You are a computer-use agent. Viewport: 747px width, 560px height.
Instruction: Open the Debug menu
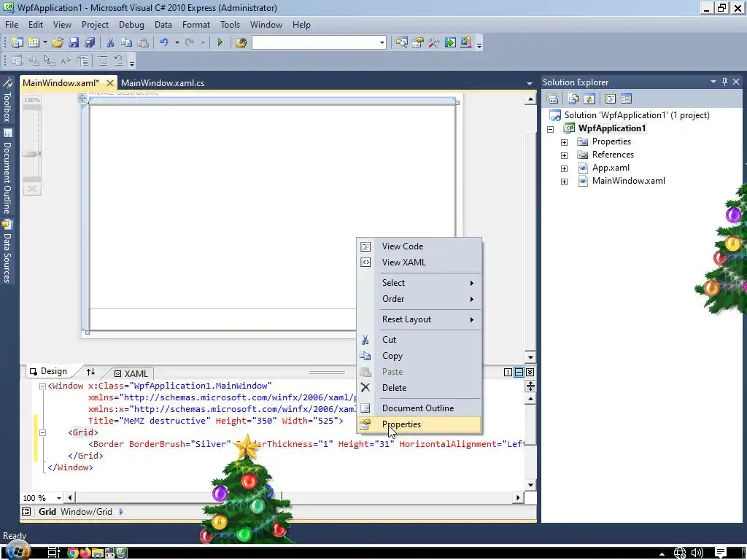pyautogui.click(x=131, y=25)
